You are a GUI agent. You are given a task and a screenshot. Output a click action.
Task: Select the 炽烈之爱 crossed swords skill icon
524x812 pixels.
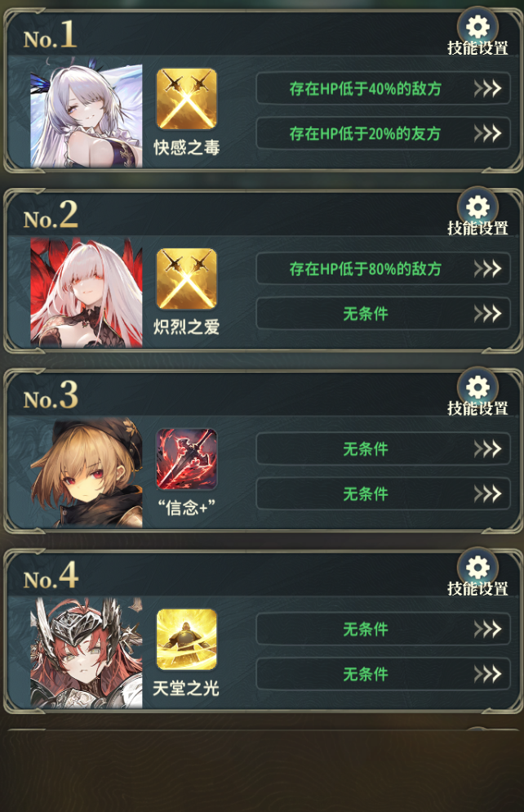point(187,279)
